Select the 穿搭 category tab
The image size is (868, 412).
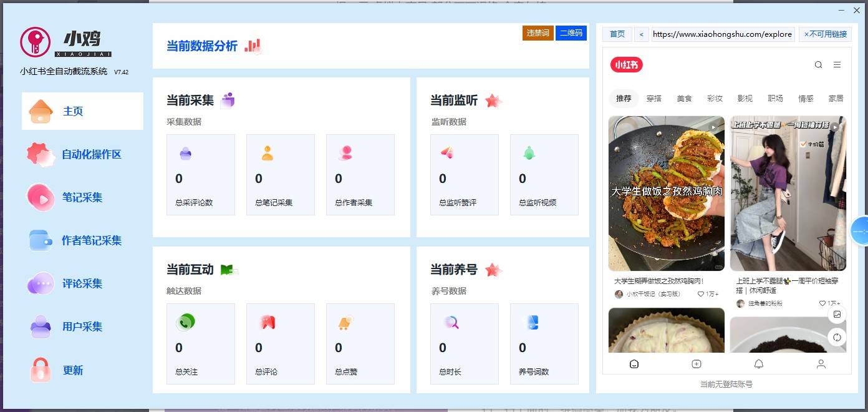[x=653, y=99]
